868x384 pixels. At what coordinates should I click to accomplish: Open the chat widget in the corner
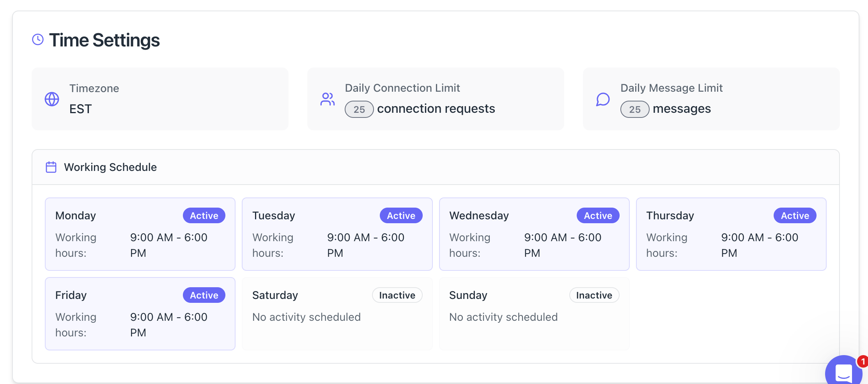843,372
